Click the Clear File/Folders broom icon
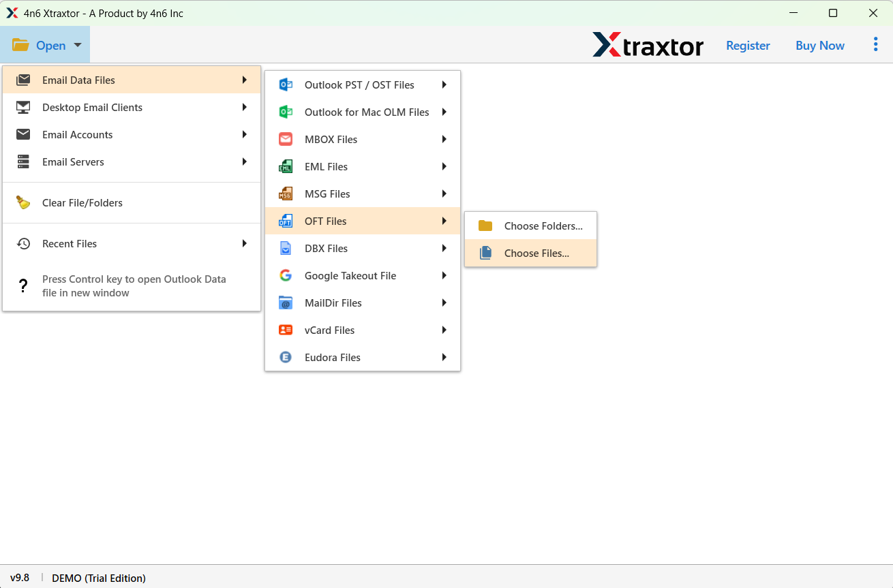The image size is (893, 588). click(x=22, y=202)
